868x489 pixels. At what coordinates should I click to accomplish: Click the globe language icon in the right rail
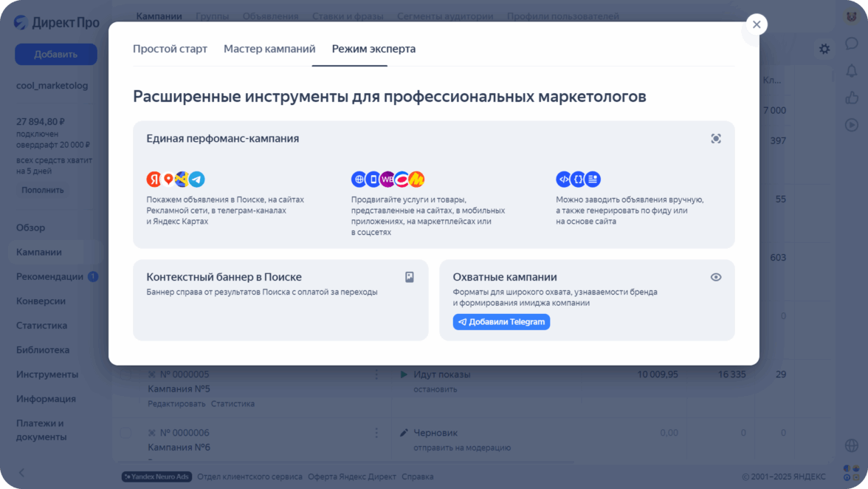click(852, 445)
